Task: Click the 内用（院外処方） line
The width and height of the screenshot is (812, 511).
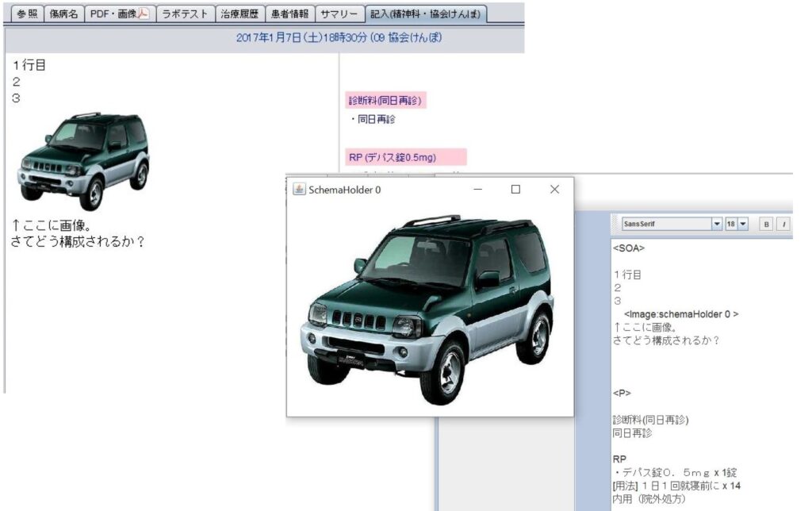Action: (649, 499)
